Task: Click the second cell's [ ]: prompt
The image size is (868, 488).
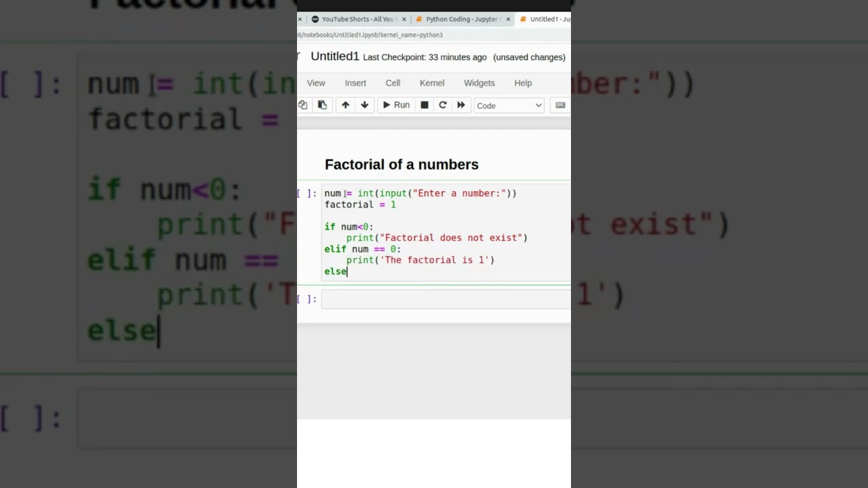Action: 307,299
